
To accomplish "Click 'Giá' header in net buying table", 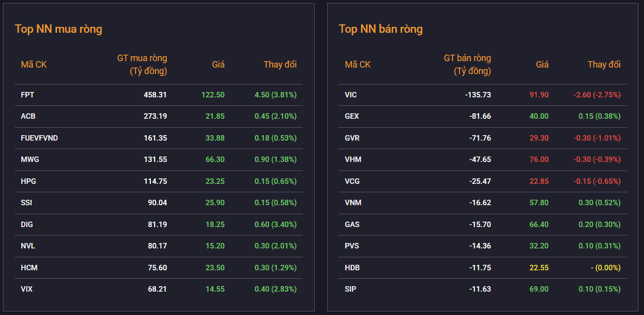I will tap(218, 65).
